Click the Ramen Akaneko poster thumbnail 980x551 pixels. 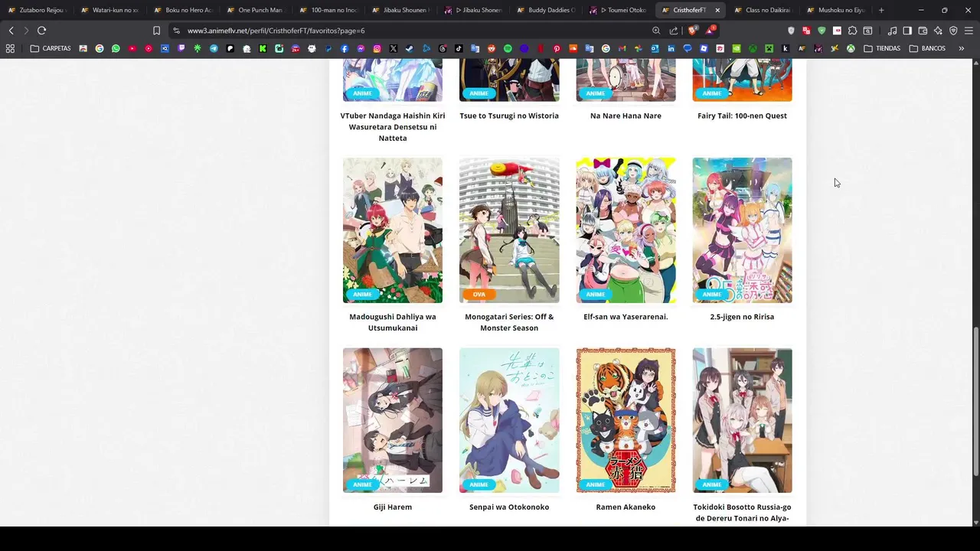[x=626, y=420]
